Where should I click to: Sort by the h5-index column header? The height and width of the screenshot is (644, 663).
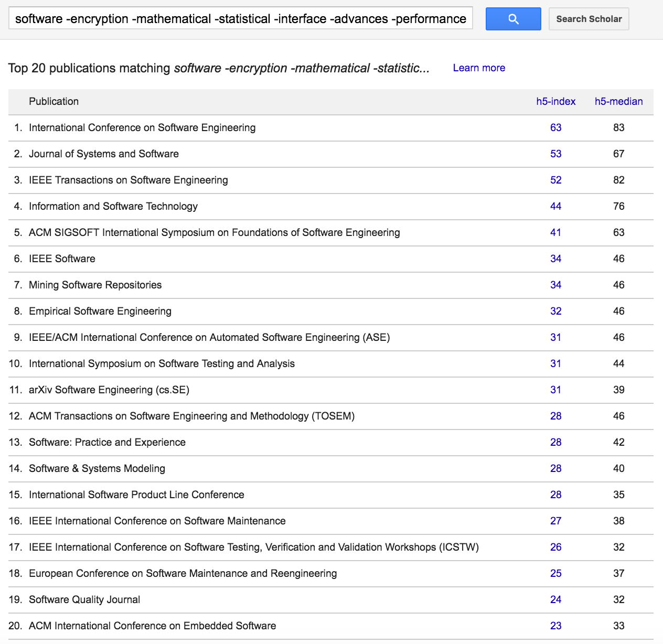[x=555, y=101]
